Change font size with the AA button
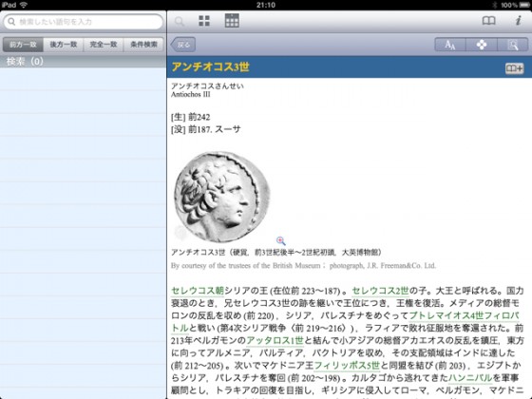The width and height of the screenshot is (532, 399). click(450, 45)
